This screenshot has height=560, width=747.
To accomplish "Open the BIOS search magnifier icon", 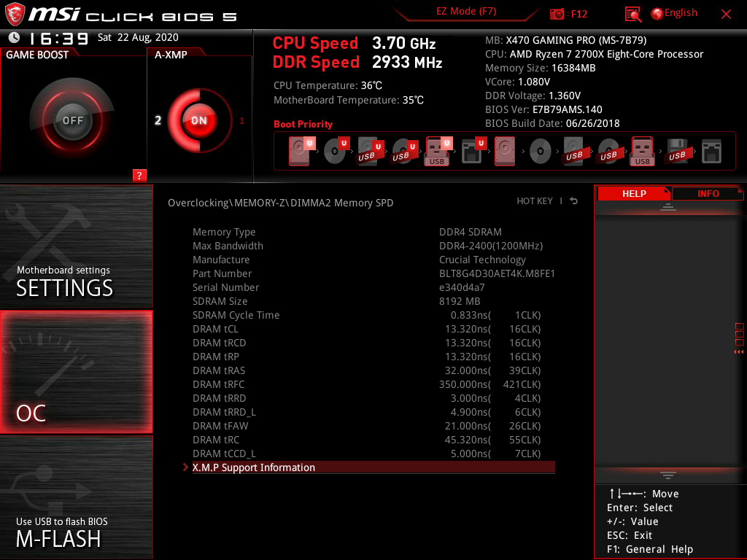I will tap(632, 15).
